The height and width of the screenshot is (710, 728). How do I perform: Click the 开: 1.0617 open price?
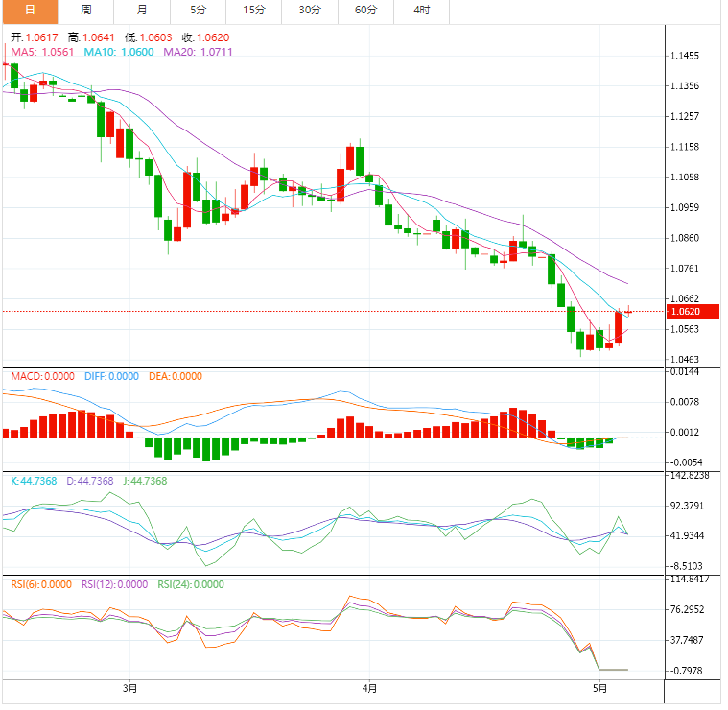35,37
